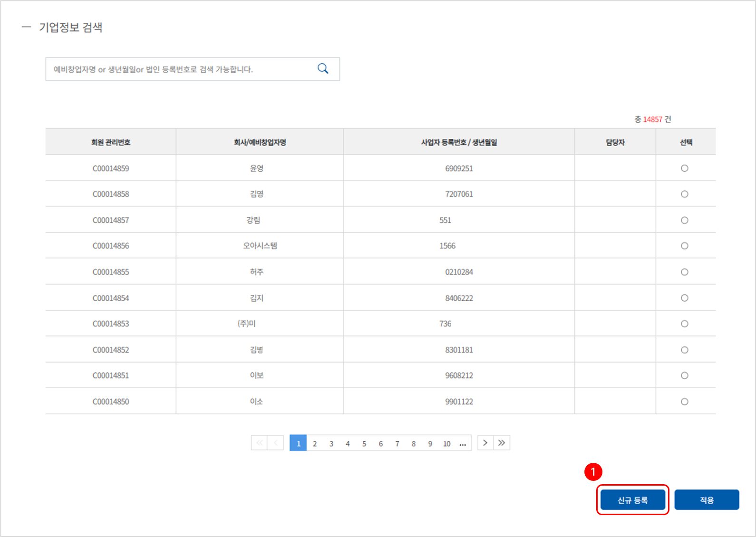This screenshot has height=537, width=756.
Task: Click the 회사/예비창업자명 column header
Action: 260,142
